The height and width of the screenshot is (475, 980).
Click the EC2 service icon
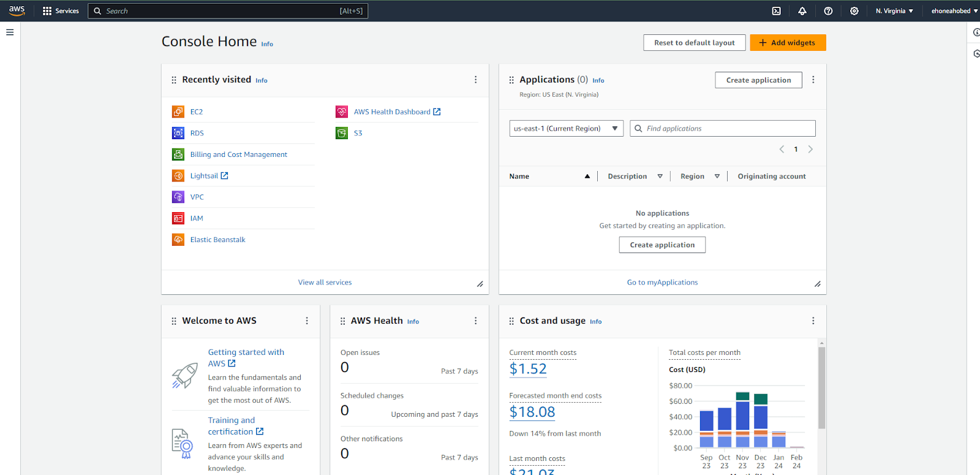pyautogui.click(x=178, y=112)
